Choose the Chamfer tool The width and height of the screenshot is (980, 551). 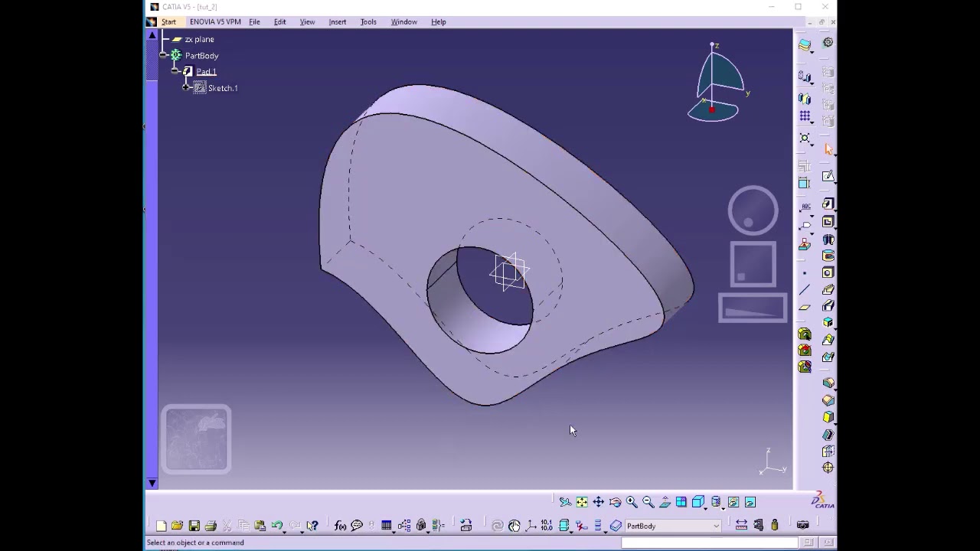click(828, 400)
